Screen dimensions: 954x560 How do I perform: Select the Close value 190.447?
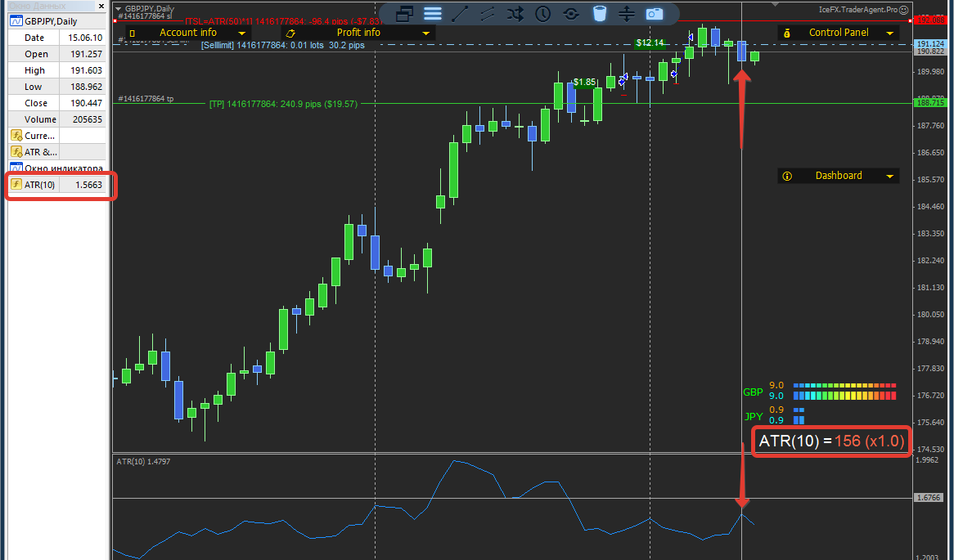87,103
